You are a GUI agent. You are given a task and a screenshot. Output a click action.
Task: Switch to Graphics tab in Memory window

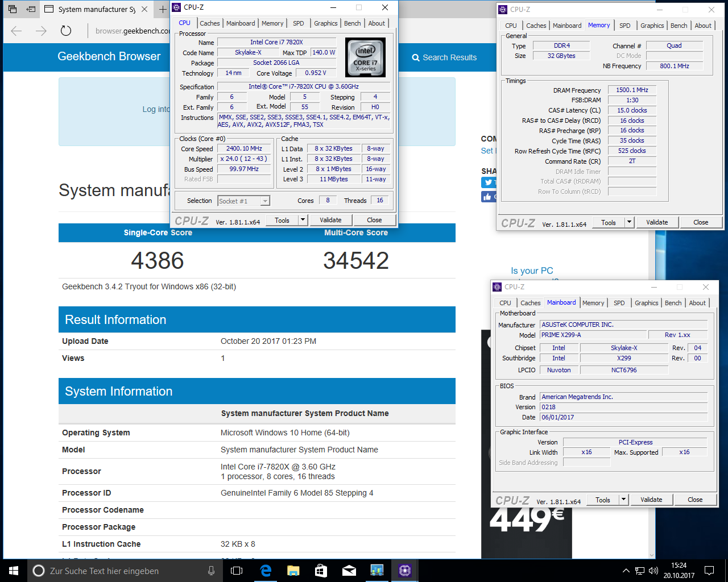click(652, 26)
